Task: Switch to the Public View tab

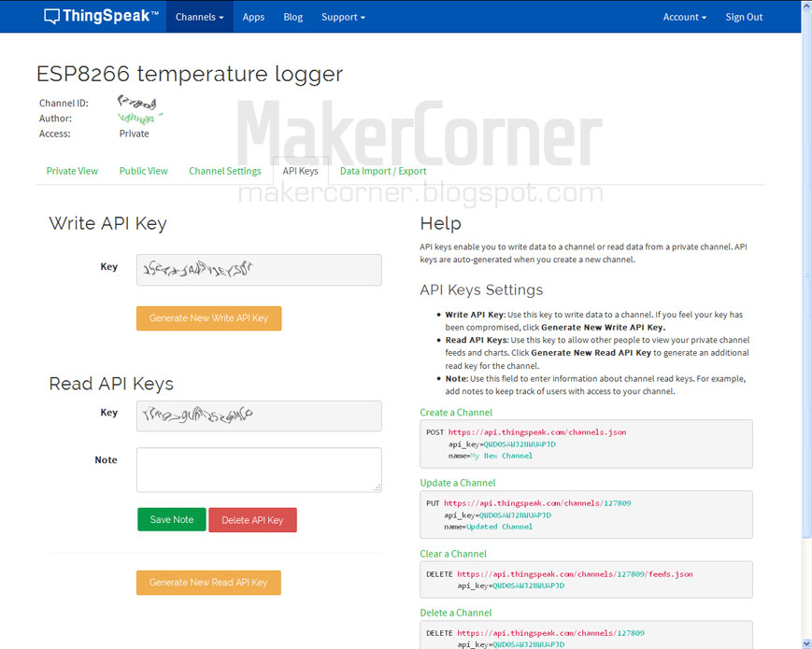Action: [143, 171]
